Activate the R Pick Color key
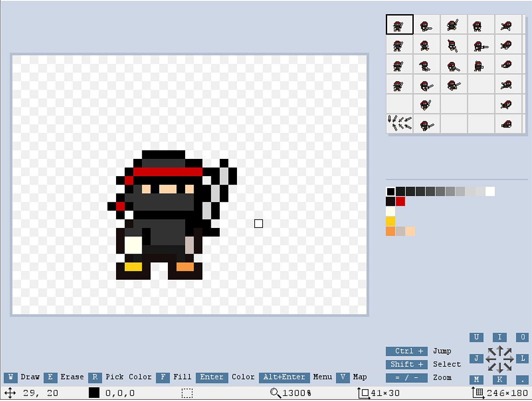Image resolution: width=532 pixels, height=401 pixels. click(95, 378)
